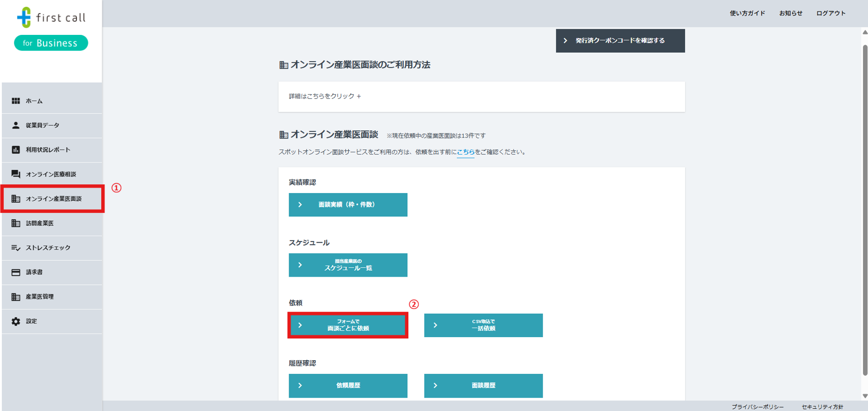This screenshot has width=868, height=411.
Task: Click the checklist icon beside ストレスチェック
Action: coord(16,248)
